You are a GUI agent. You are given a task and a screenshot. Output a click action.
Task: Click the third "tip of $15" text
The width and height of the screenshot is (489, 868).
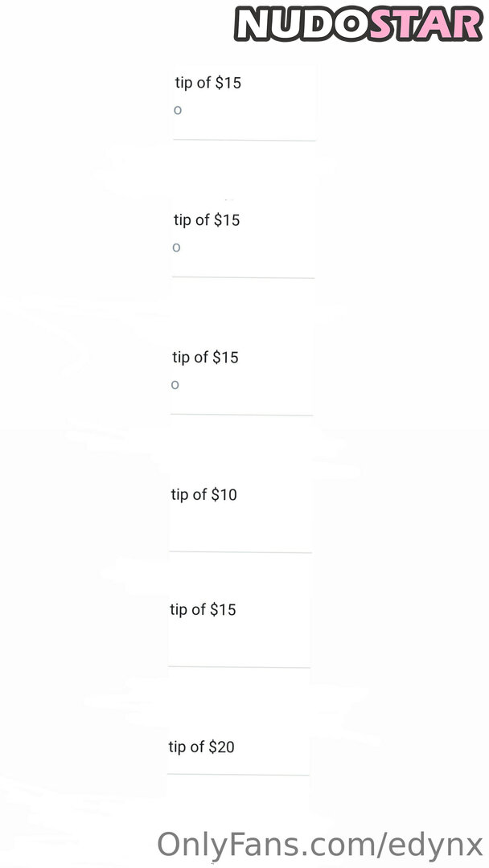coord(205,358)
